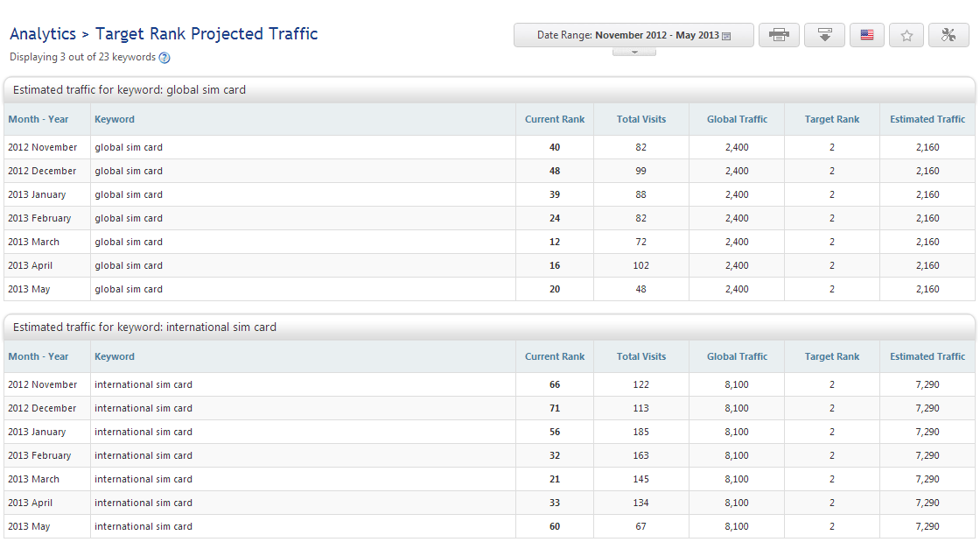Screen dimensions: 980x542
Task: Sort global sim card table by Current Rank
Action: pyautogui.click(x=554, y=119)
